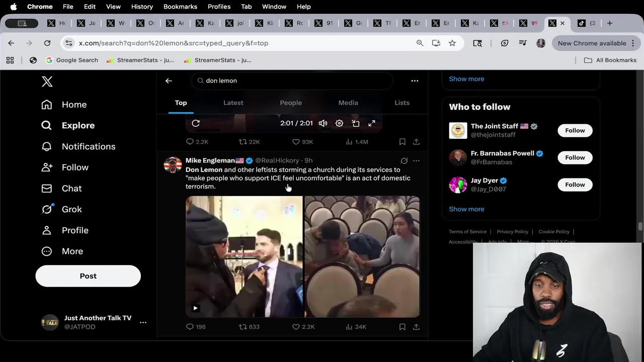The height and width of the screenshot is (362, 644).
Task: View analytics showing 24K views
Action: click(356, 327)
